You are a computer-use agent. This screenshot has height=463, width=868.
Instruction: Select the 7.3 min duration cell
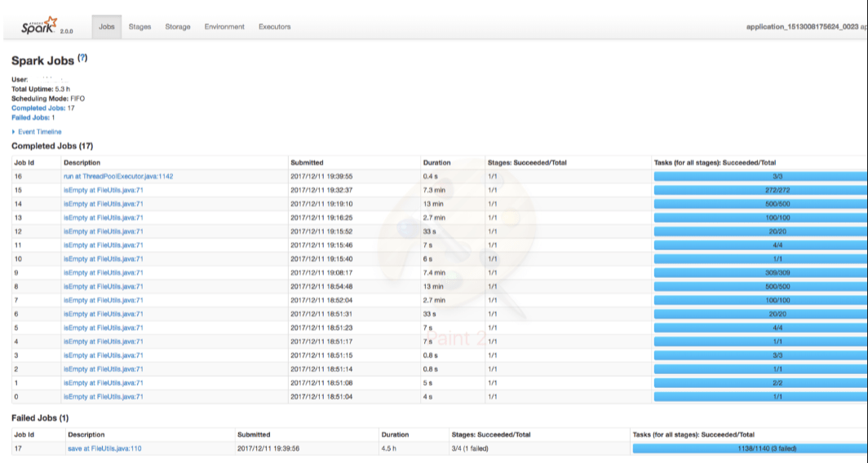(x=435, y=190)
